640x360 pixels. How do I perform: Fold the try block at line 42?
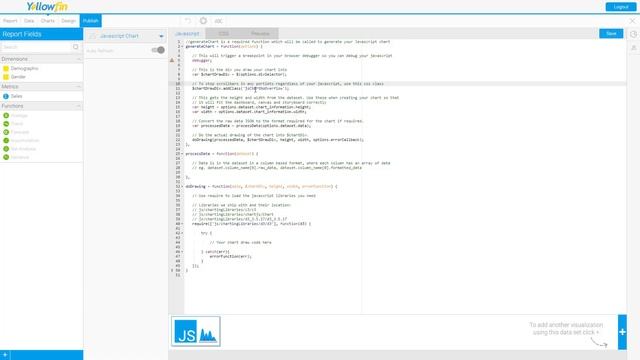point(182,233)
